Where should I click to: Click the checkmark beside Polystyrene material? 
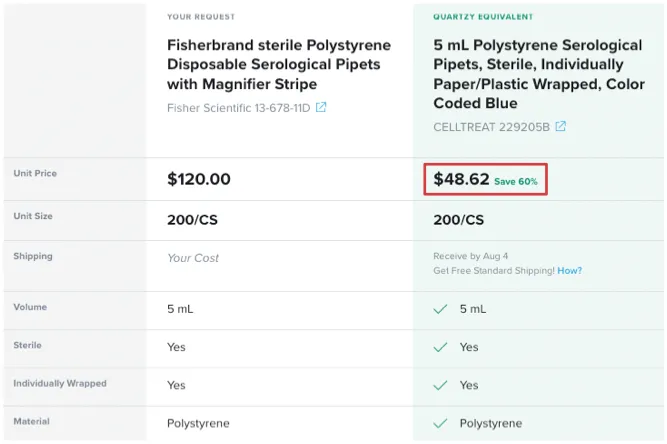(440, 424)
